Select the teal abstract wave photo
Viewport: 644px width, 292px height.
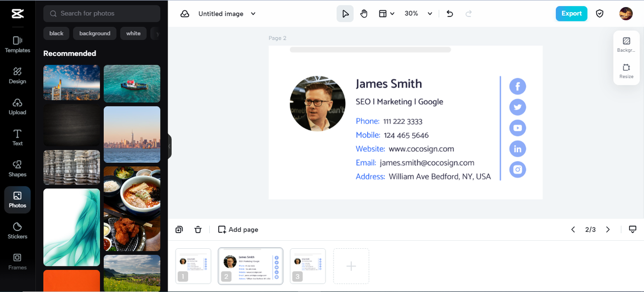[71, 227]
